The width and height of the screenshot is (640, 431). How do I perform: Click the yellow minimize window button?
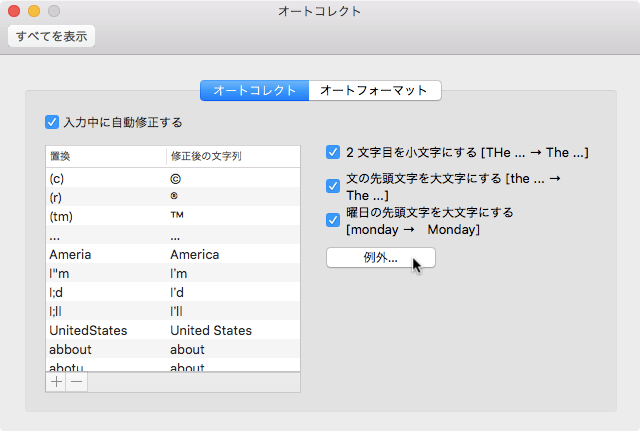[34, 11]
